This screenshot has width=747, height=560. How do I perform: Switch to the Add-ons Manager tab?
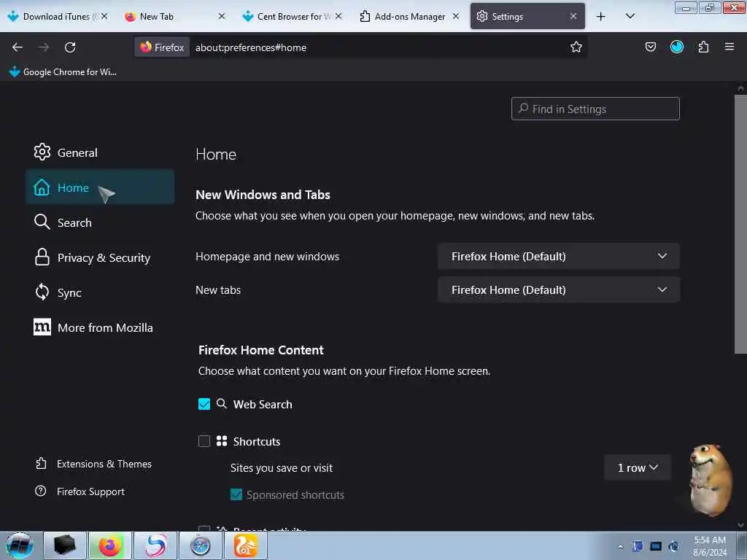click(409, 16)
